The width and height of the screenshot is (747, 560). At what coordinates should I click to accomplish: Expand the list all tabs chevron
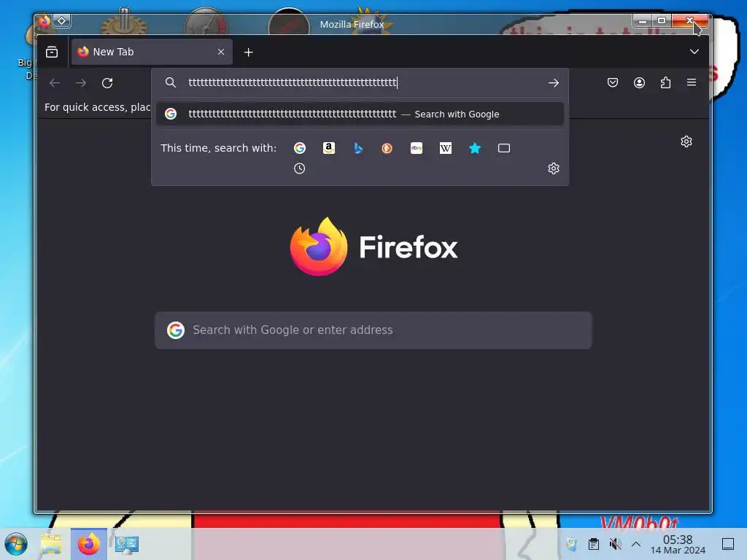coord(694,52)
